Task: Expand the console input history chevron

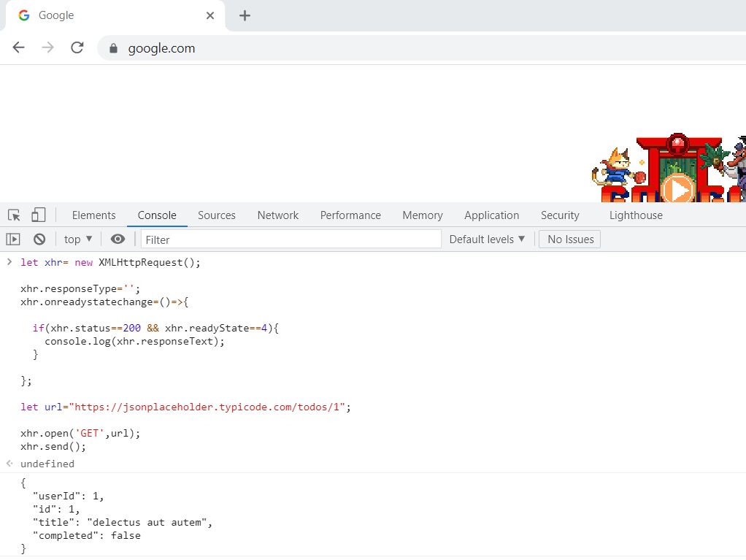Action: 7,262
